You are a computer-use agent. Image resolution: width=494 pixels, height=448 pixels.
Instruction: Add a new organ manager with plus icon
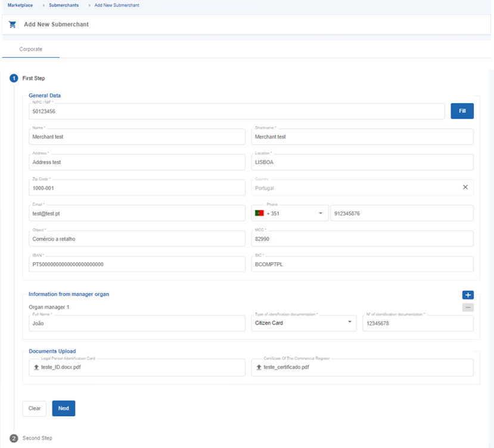(x=468, y=295)
